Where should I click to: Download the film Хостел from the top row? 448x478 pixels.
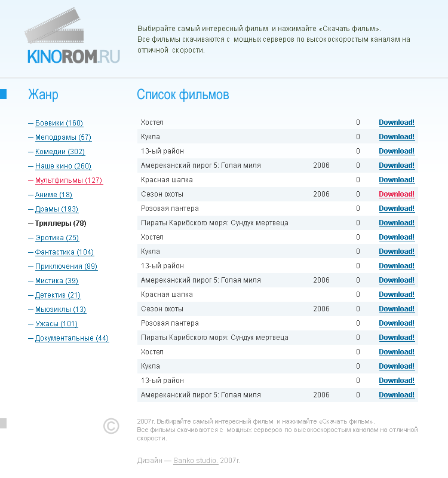(x=396, y=122)
